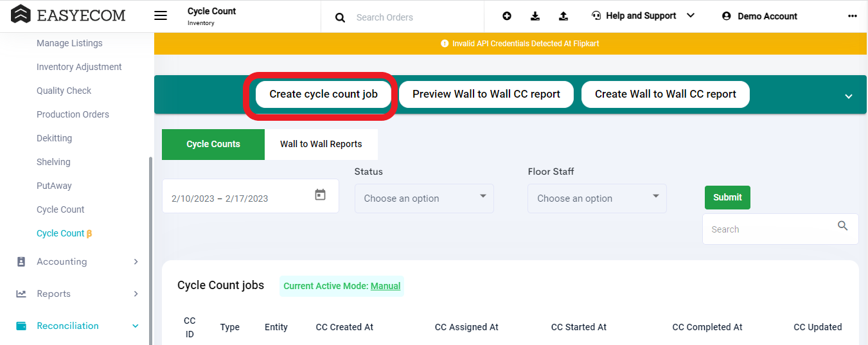Viewport: 868px width, 345px height.
Task: Click the plus circle add icon
Action: (x=507, y=16)
